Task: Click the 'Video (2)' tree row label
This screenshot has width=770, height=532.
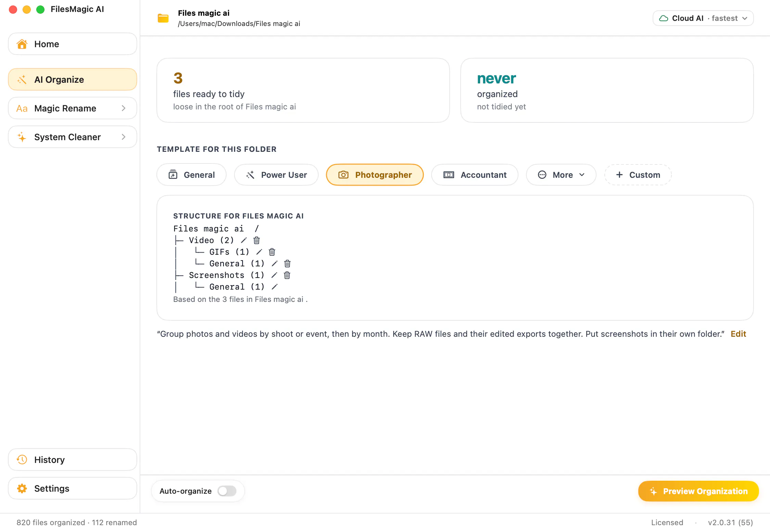Action: pos(211,240)
